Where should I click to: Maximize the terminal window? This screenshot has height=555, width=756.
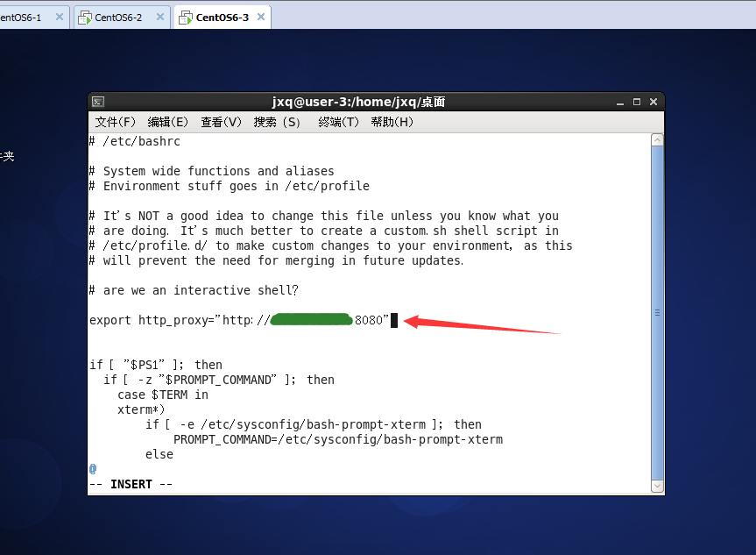tap(637, 102)
